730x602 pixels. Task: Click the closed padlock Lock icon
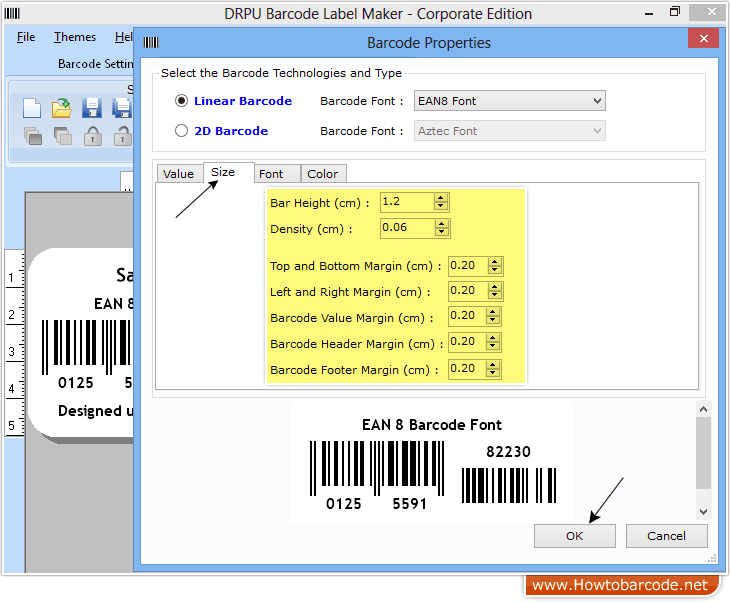tap(93, 136)
